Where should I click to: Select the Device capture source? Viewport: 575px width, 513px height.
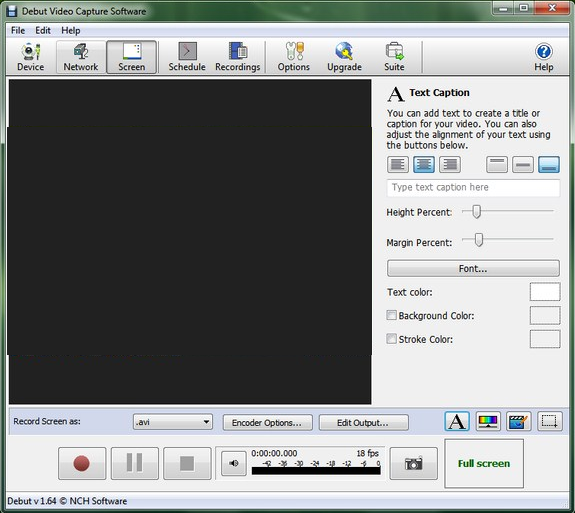pos(30,57)
